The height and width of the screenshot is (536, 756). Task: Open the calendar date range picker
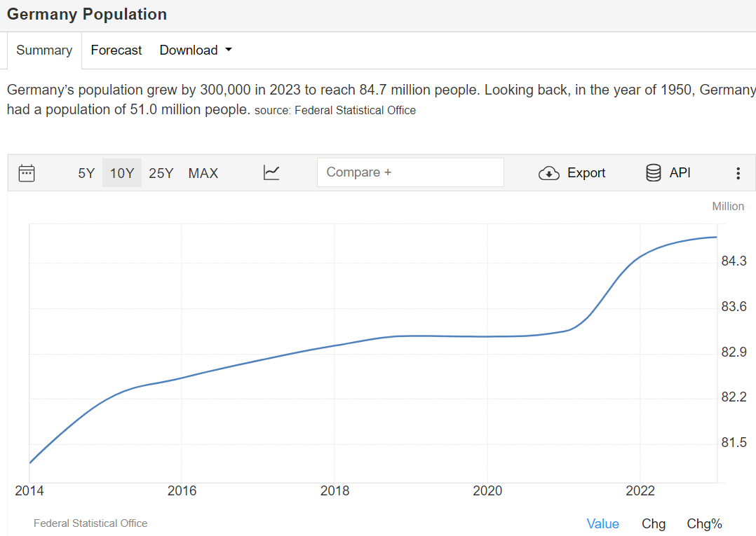click(27, 173)
